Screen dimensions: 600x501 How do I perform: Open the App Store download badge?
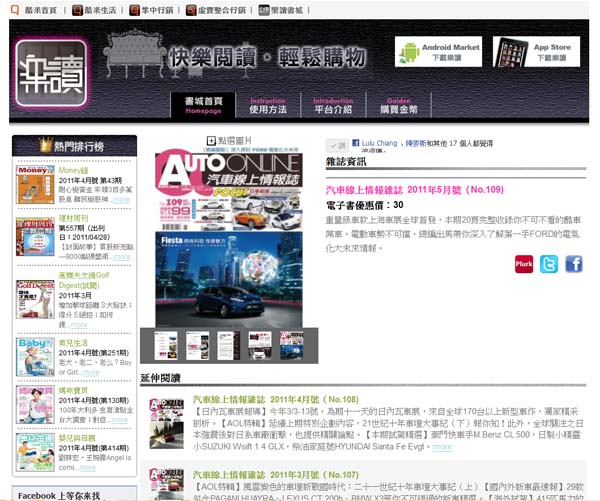tap(540, 52)
